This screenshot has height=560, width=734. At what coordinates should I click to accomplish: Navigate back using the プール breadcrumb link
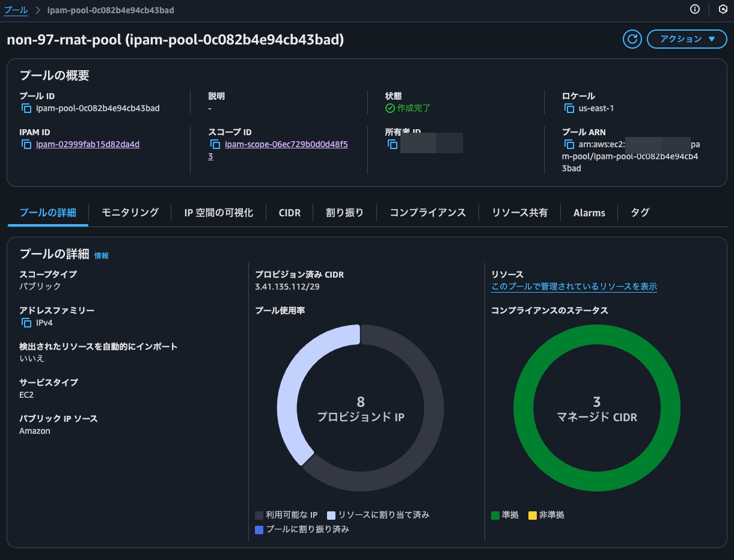click(x=16, y=10)
